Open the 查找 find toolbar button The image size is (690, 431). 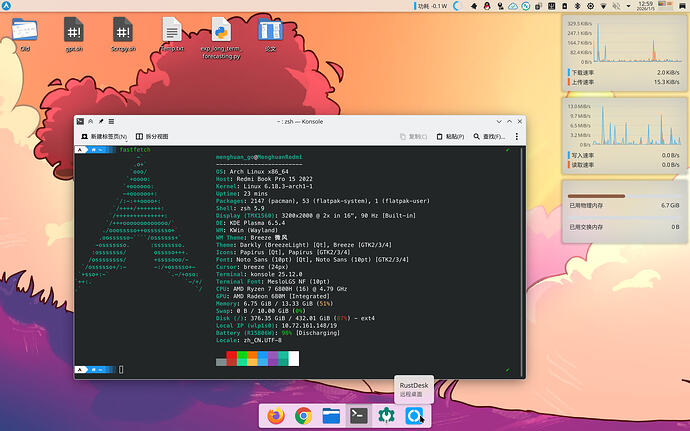point(489,136)
